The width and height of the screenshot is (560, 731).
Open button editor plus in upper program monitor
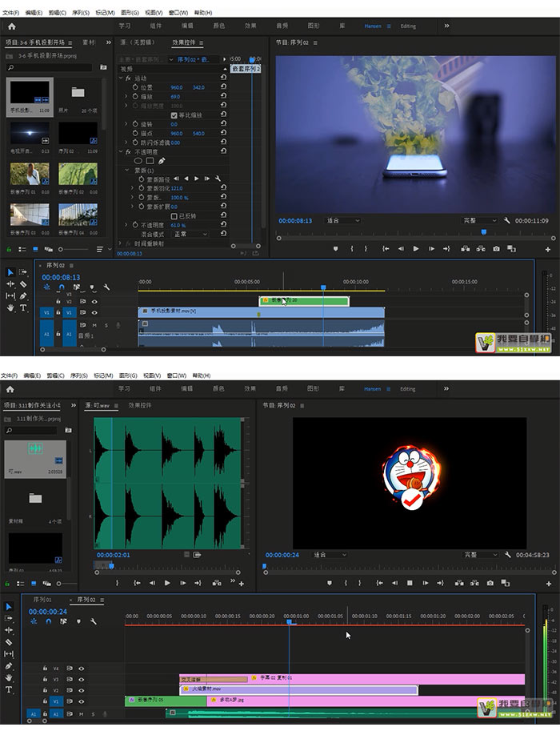point(548,250)
